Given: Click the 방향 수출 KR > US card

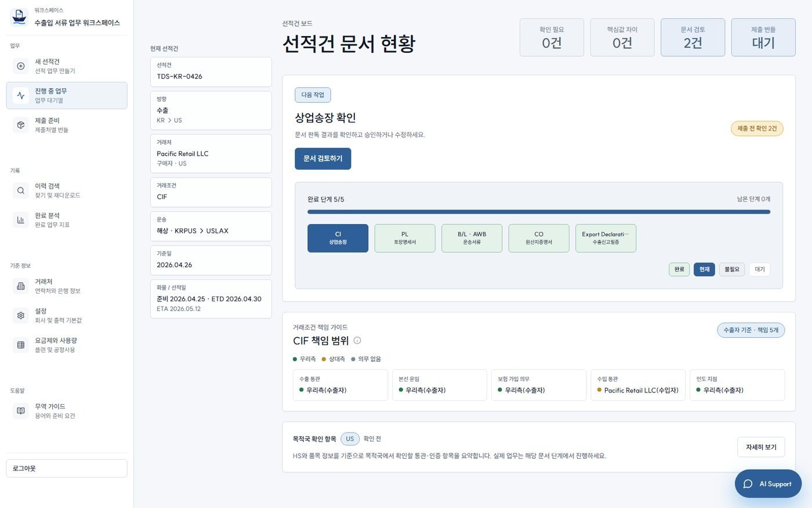Looking at the screenshot, I should [211, 110].
